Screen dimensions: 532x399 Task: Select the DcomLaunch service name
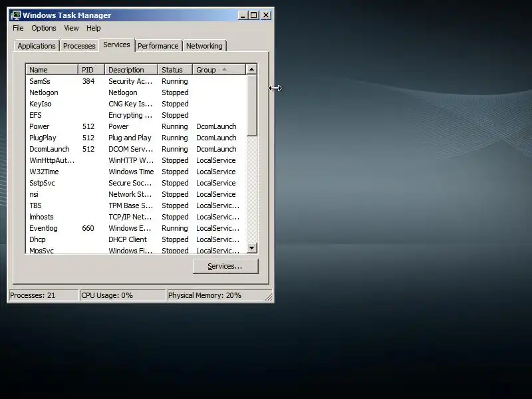click(x=49, y=149)
